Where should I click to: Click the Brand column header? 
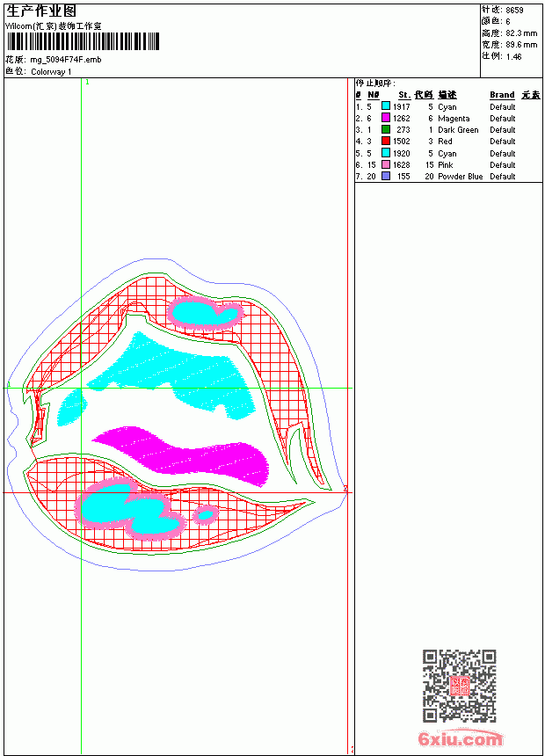tap(502, 95)
